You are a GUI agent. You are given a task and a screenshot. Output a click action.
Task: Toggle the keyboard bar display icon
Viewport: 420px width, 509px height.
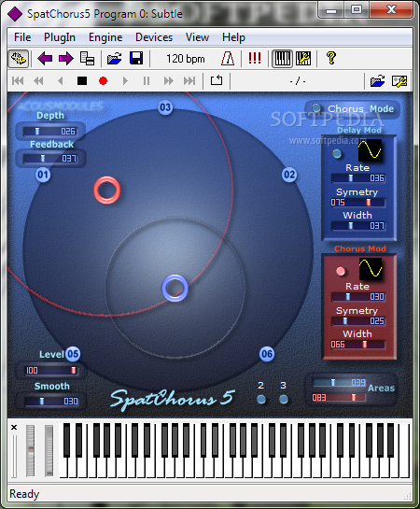point(282,59)
